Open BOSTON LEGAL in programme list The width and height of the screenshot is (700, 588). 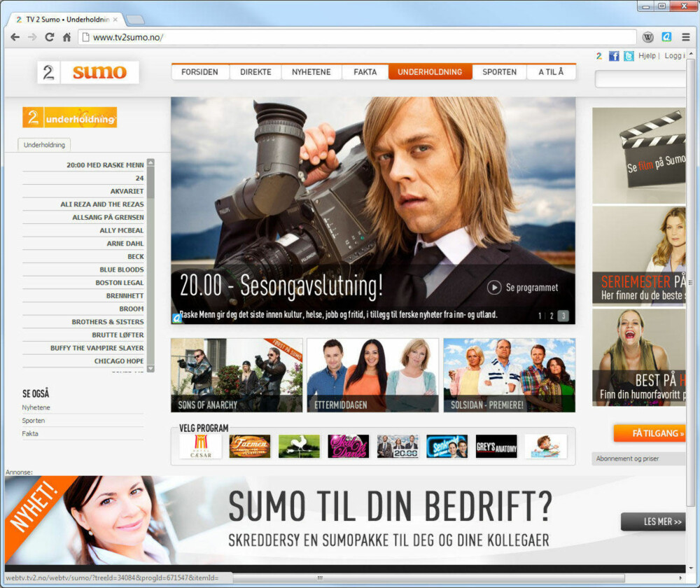click(x=120, y=283)
